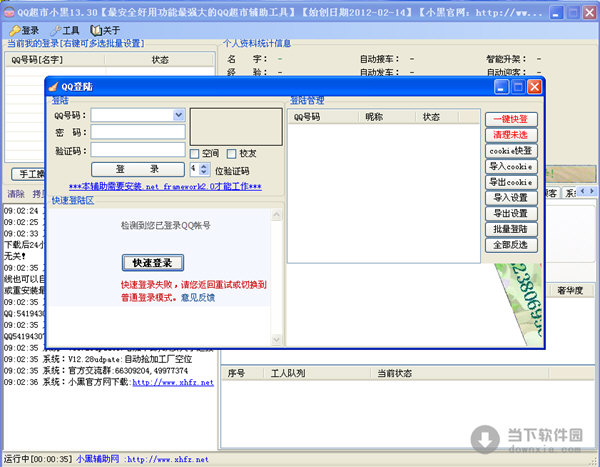Click the 序号 column header
Viewport: 600px width, 467px height.
coord(243,373)
